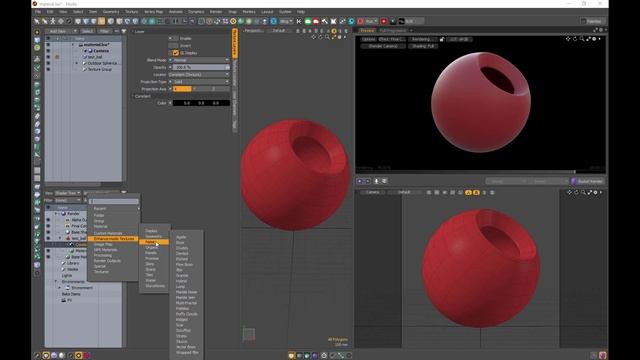
Task: Toggle visibility of test_ball item in Items list
Action: (x=48, y=57)
